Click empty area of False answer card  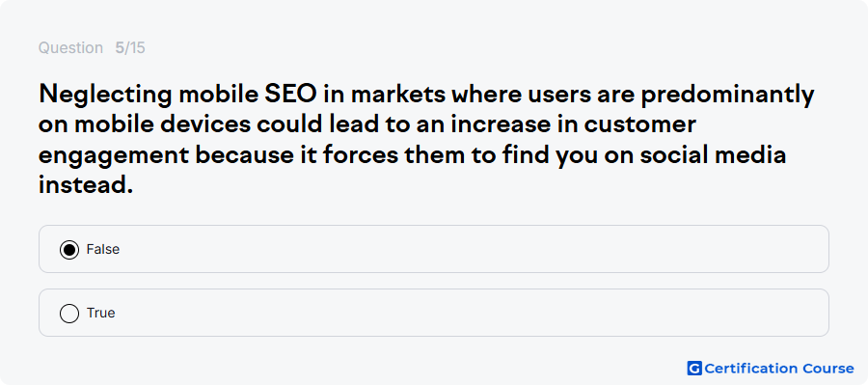471,249
